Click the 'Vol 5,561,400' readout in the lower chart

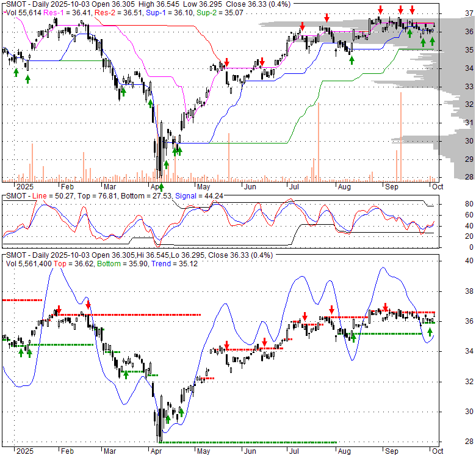pyautogui.click(x=29, y=264)
